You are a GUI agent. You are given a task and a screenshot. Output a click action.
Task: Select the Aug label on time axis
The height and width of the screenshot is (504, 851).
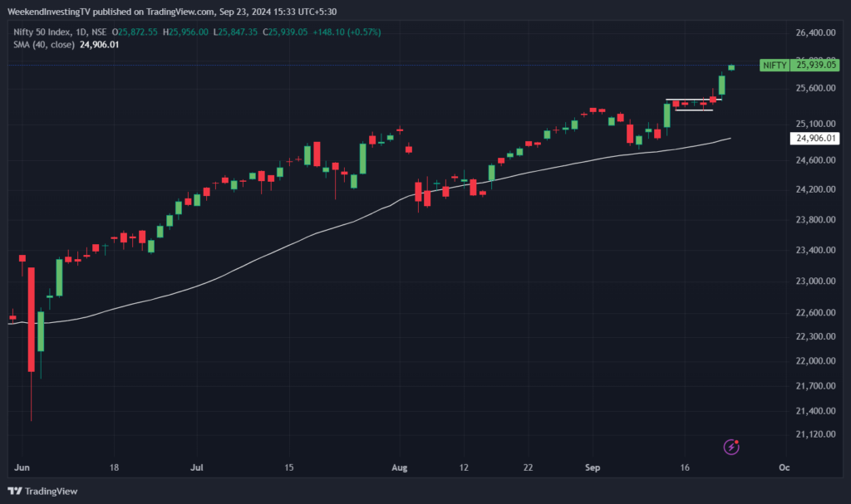[400, 467]
